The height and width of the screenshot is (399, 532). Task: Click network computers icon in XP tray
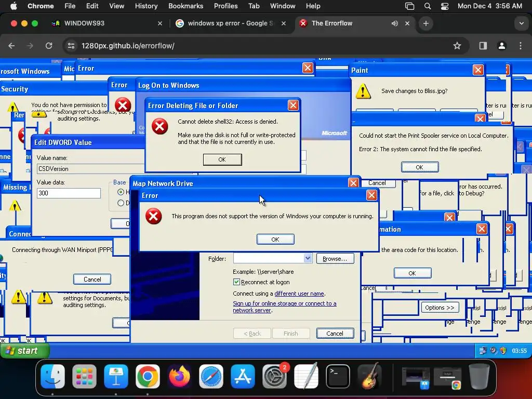point(483,351)
